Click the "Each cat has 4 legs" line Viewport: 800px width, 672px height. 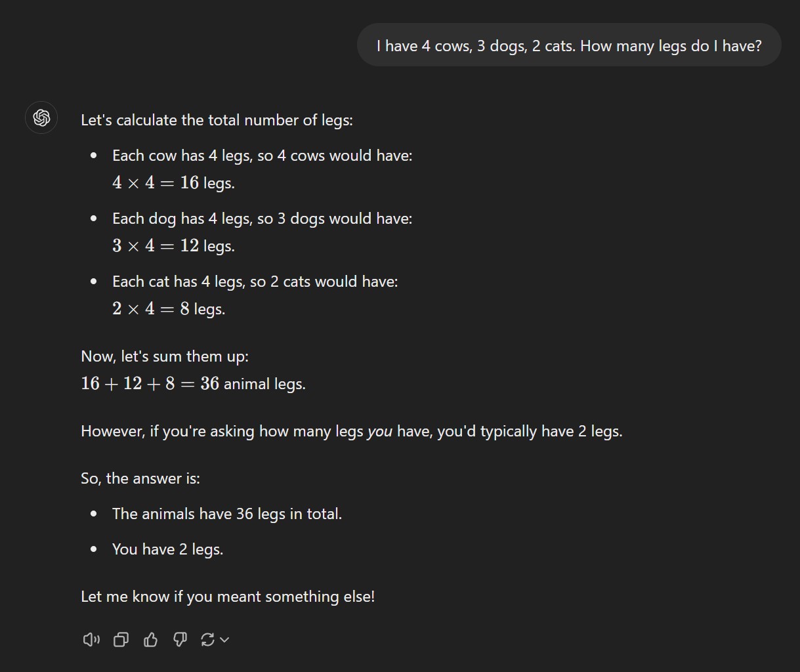point(255,282)
